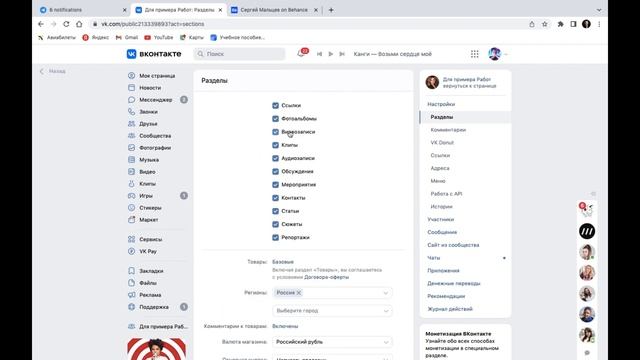
Task: Toggle the Статьи section checkbox
Action: [x=276, y=211]
